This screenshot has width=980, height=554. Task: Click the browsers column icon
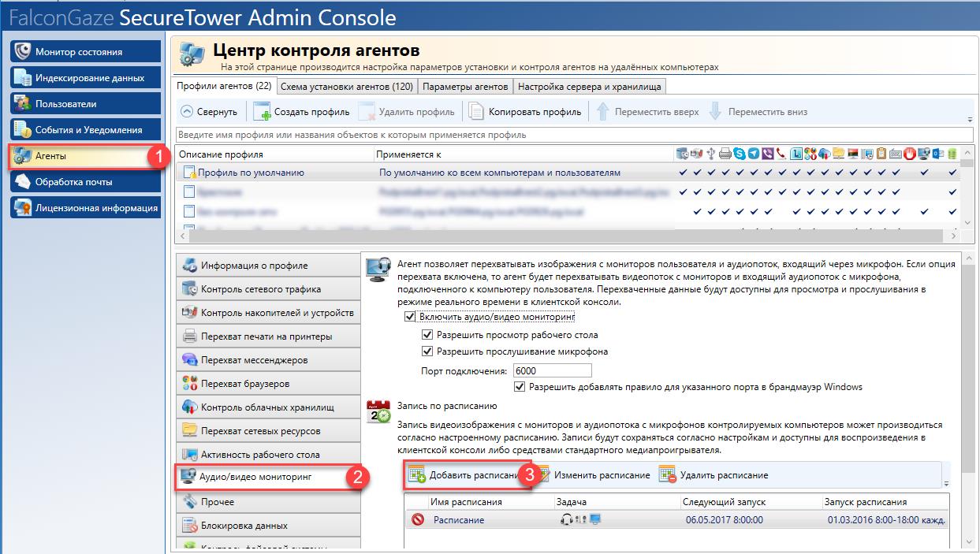pyautogui.click(x=810, y=154)
